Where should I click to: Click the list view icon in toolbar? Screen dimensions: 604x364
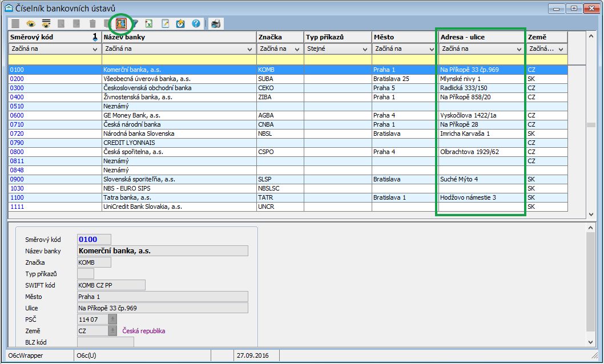16,23
